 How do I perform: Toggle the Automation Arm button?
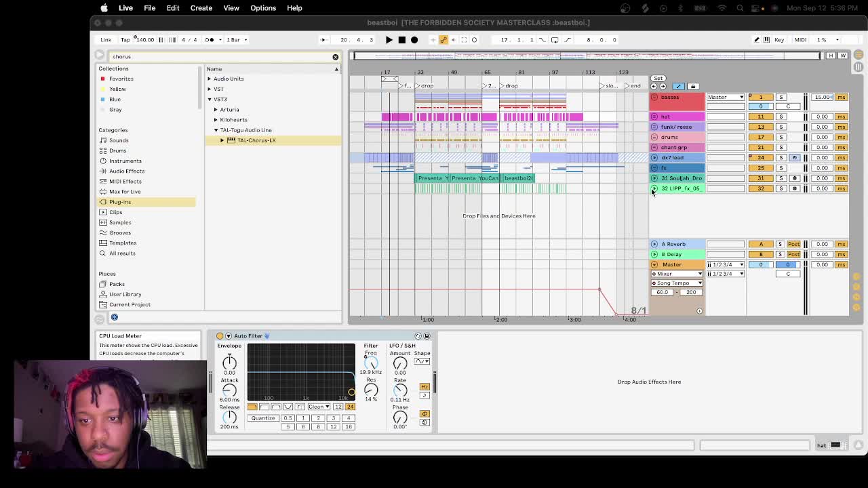(x=443, y=40)
